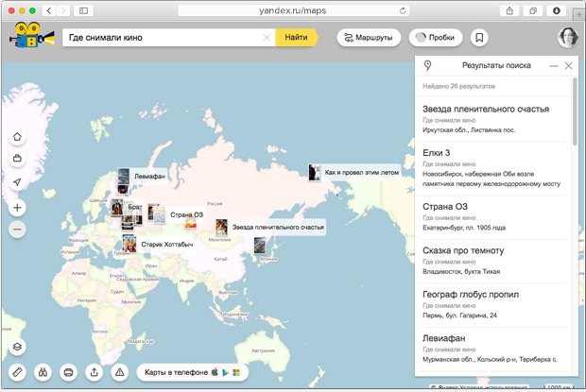Minimize the search results panel
This screenshot has width=586, height=392.
[554, 66]
